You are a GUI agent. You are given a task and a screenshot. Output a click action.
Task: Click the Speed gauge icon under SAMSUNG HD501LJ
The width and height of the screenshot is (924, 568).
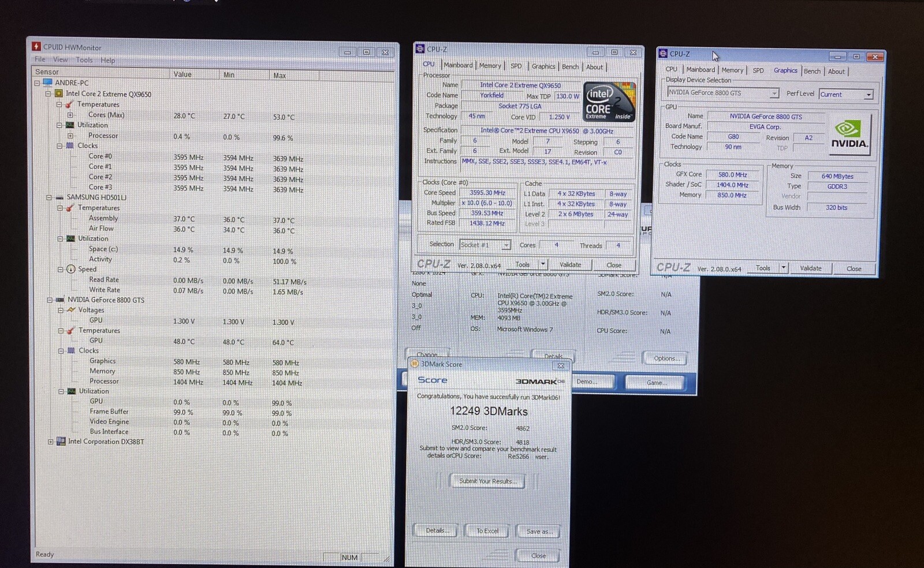click(x=71, y=269)
